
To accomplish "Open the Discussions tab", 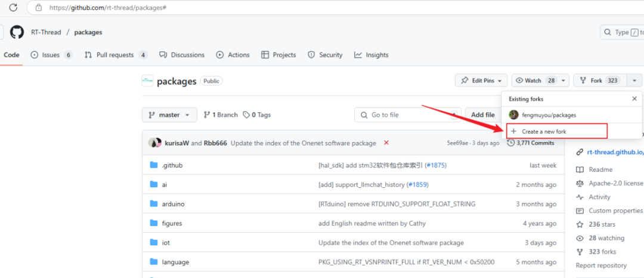I will 182,55.
